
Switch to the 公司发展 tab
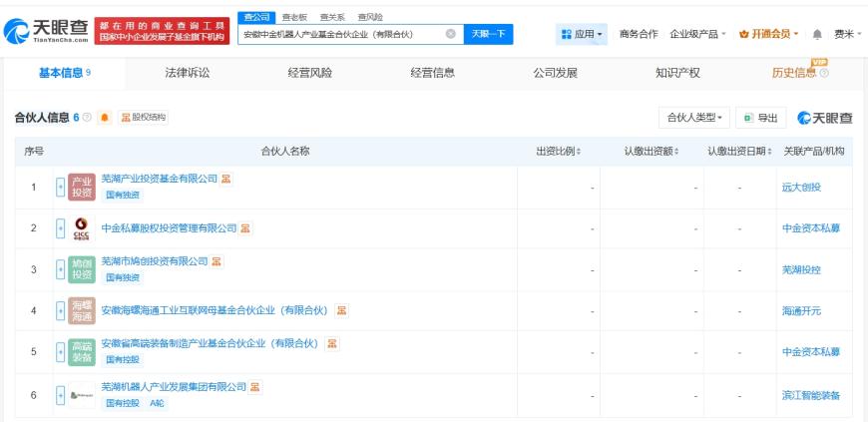tap(556, 73)
